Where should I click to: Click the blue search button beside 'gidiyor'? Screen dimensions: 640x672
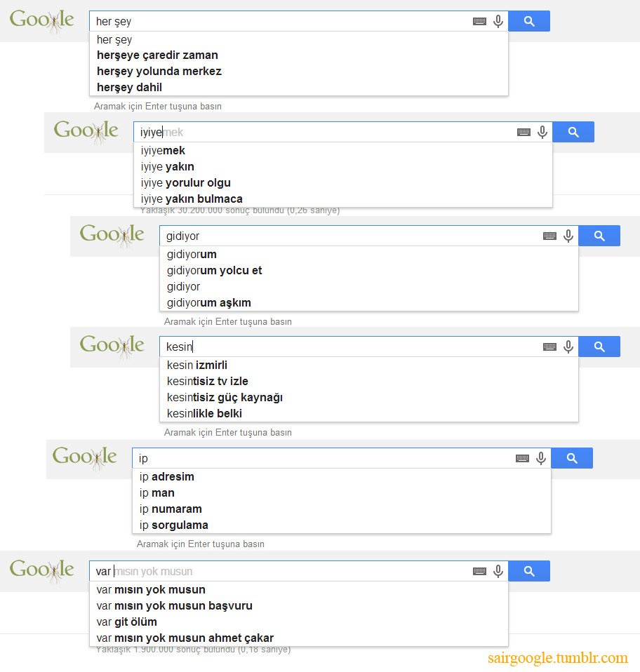pyautogui.click(x=599, y=236)
